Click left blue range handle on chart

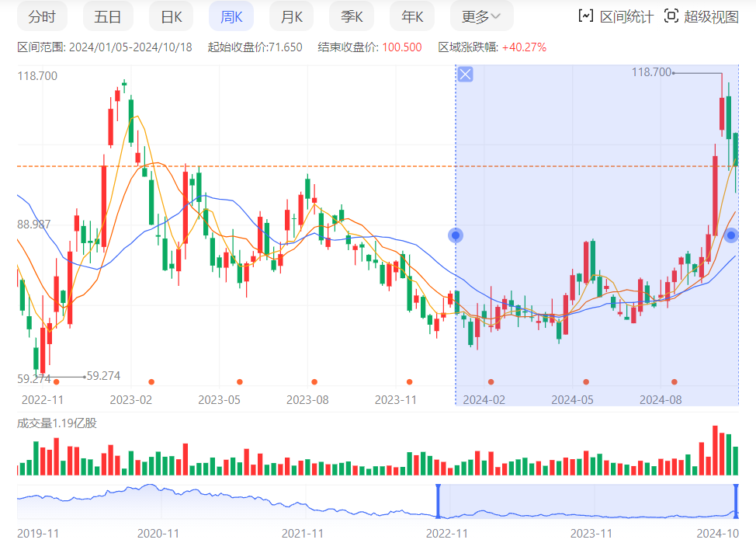[x=456, y=235]
